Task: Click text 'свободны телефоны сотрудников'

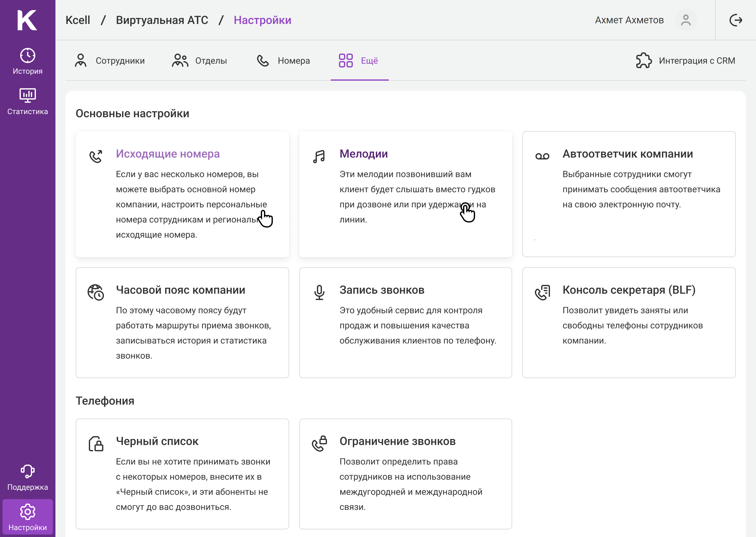Action: (633, 325)
